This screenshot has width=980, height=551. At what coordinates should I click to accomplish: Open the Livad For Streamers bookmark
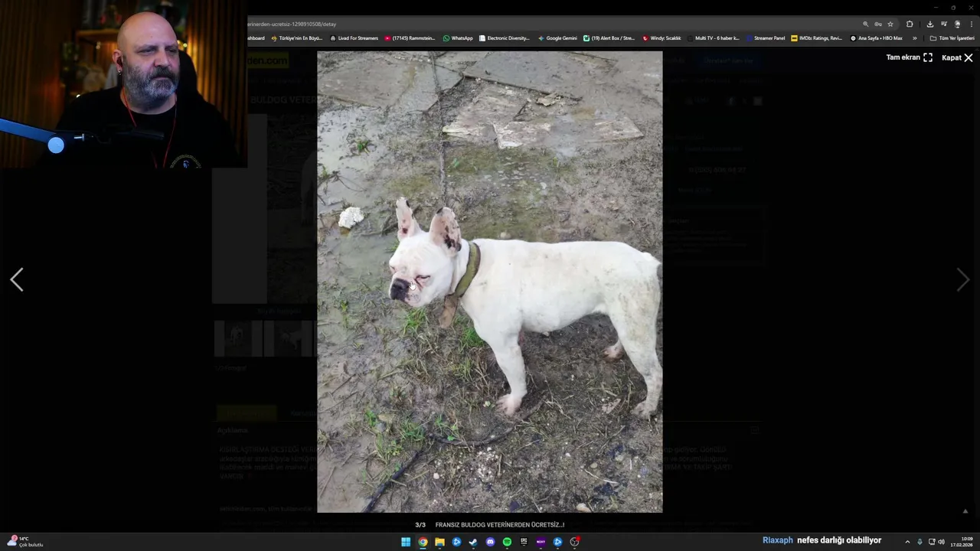tap(354, 38)
